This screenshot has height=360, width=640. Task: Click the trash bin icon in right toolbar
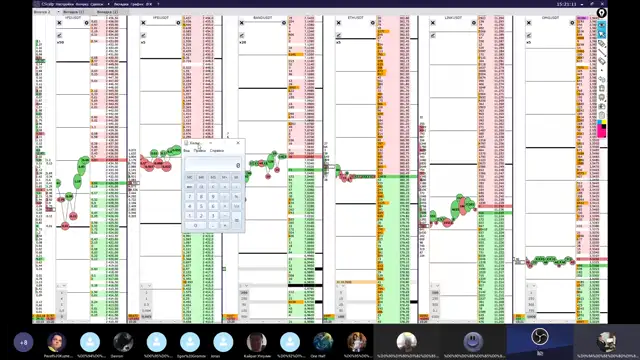pyautogui.click(x=602, y=88)
